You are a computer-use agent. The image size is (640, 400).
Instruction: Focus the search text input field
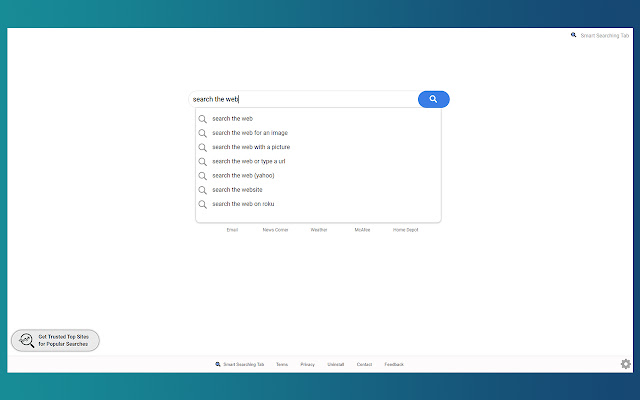click(304, 99)
